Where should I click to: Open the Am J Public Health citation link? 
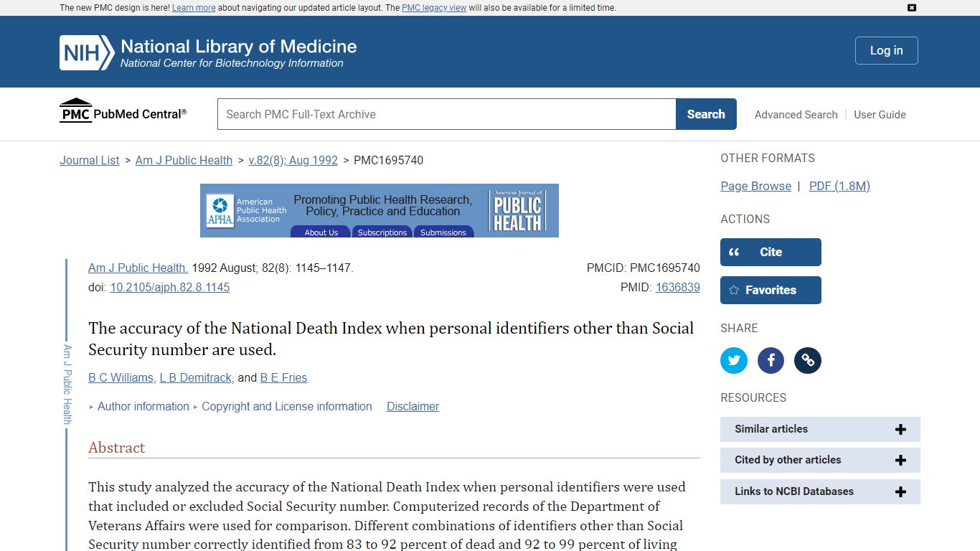[x=138, y=268]
